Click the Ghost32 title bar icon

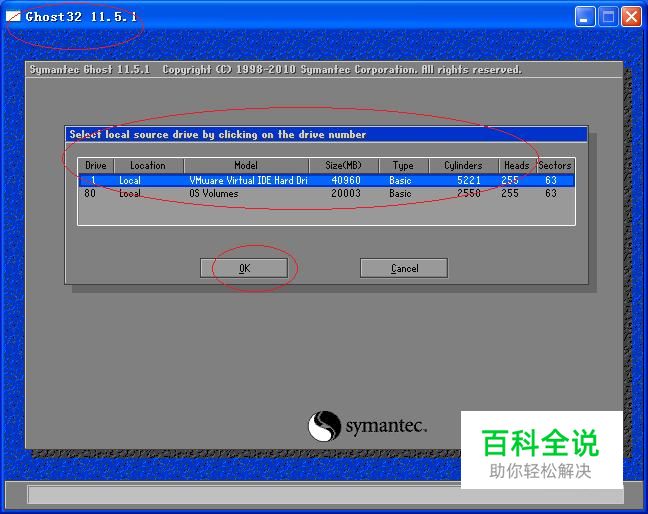14,17
